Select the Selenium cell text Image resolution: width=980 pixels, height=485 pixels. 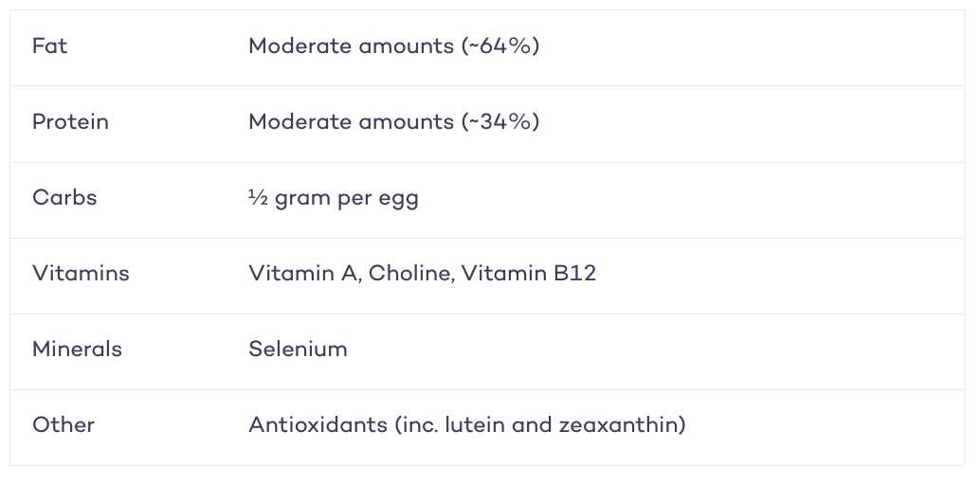coord(299,349)
